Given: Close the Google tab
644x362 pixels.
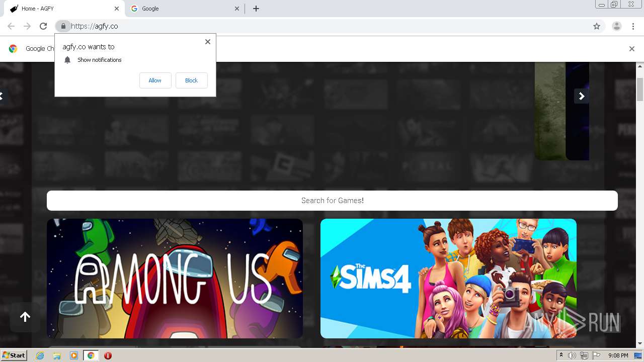Looking at the screenshot, I should pyautogui.click(x=237, y=9).
